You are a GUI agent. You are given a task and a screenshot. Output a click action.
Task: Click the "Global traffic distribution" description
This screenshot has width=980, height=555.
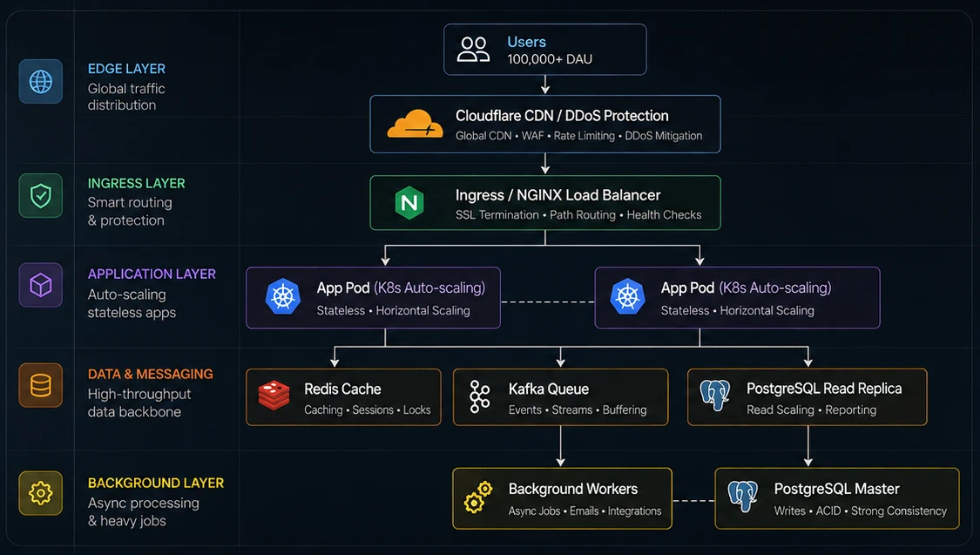point(126,97)
